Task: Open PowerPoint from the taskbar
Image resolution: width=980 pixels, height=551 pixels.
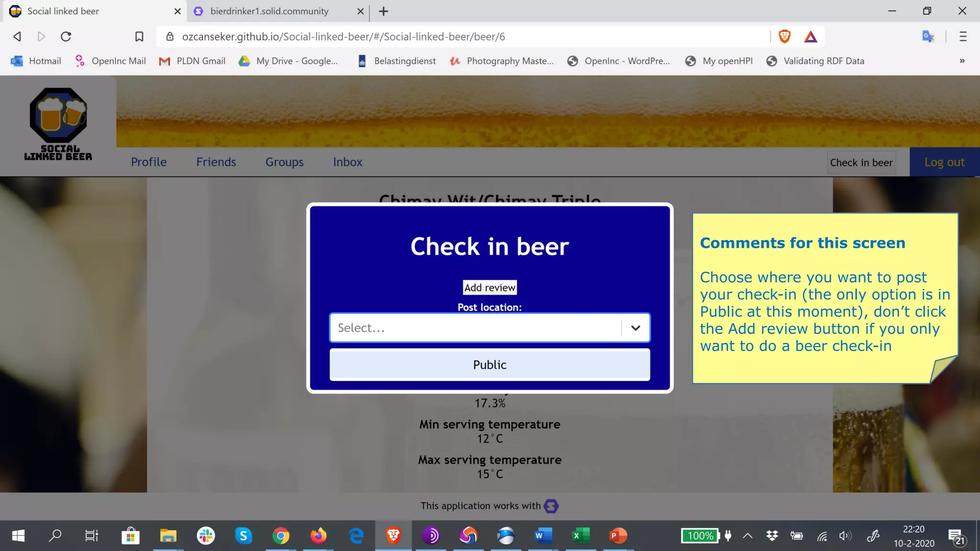Action: [x=618, y=536]
